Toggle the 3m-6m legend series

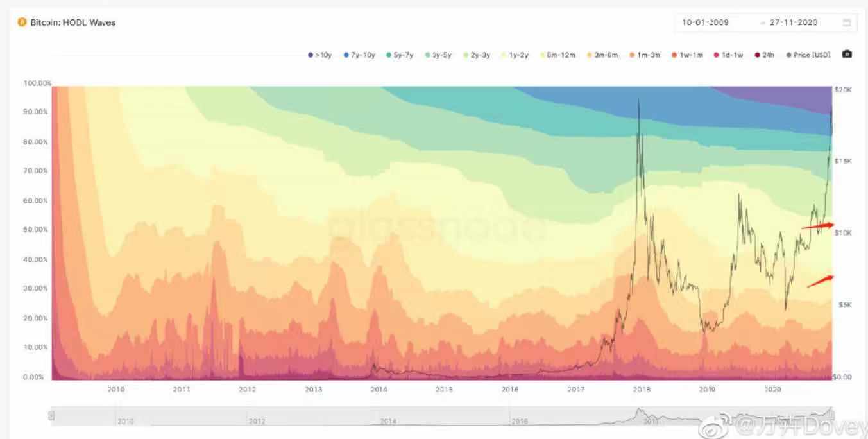pyautogui.click(x=602, y=55)
